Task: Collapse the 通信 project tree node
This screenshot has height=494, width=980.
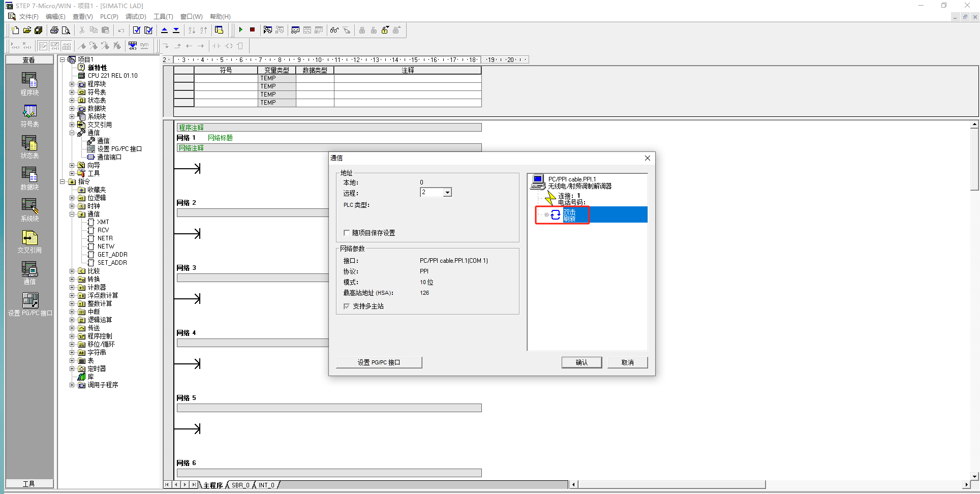Action: click(x=72, y=133)
